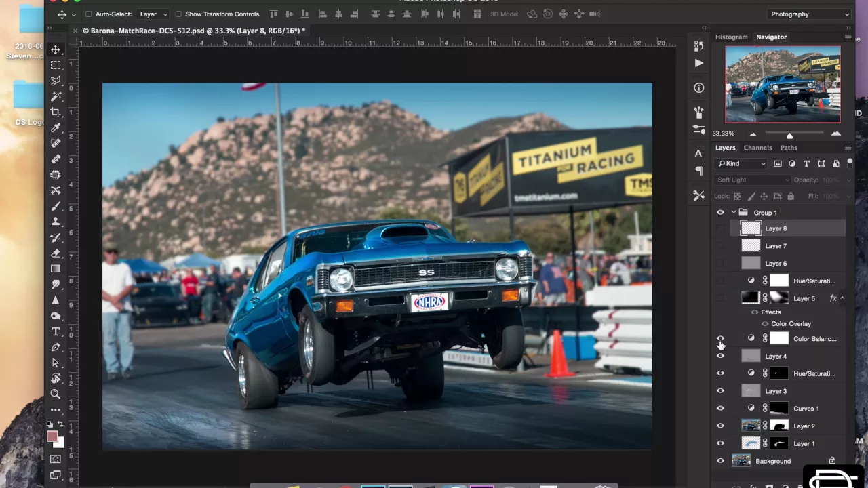
Task: Hide the Background layer eye
Action: (720, 461)
